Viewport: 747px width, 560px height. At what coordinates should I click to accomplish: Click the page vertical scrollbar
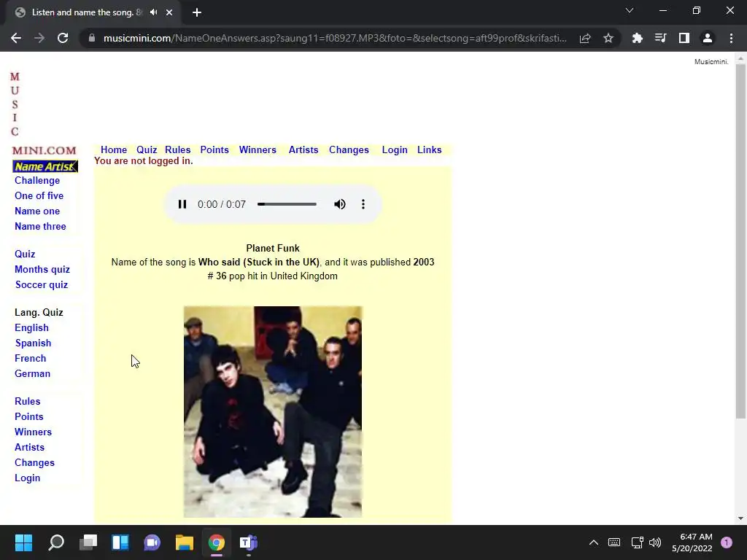[740, 242]
